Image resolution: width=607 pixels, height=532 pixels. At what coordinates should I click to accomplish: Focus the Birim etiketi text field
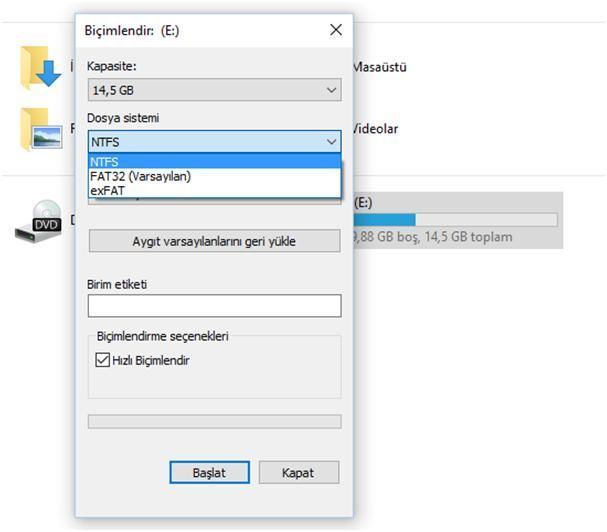pos(214,306)
